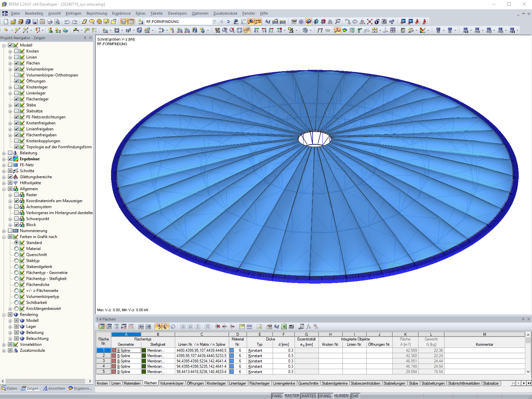Enable the Knotenlager checkbox in Projekt-Navigator
The image size is (532, 399).
(16, 87)
